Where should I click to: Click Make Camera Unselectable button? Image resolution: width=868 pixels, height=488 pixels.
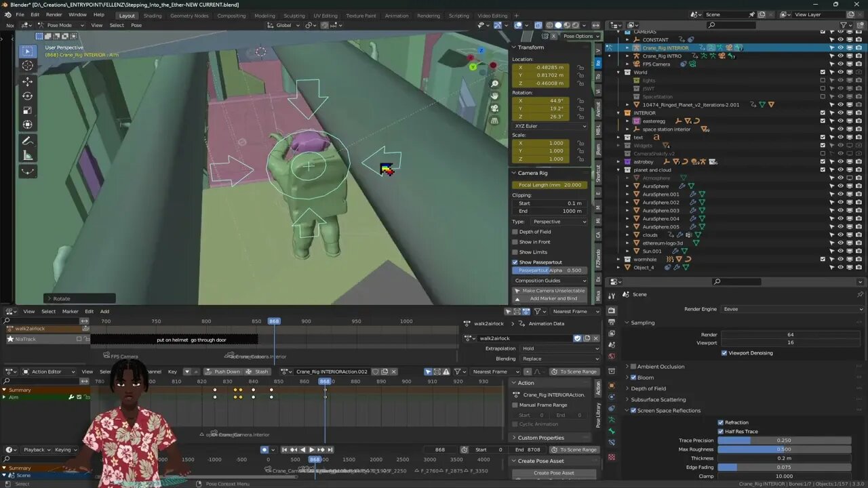pos(550,291)
